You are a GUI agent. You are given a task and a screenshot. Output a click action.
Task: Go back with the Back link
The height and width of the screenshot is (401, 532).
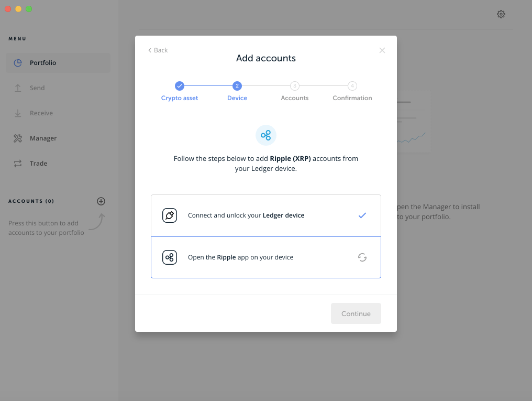tap(158, 50)
